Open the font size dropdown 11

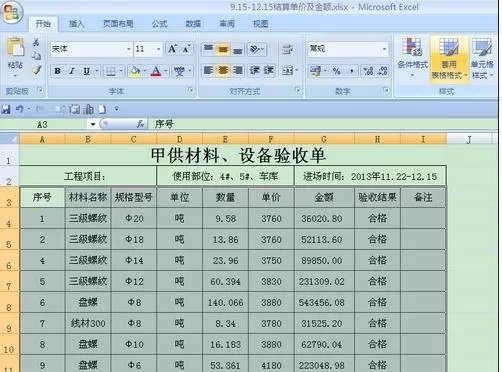[158, 49]
